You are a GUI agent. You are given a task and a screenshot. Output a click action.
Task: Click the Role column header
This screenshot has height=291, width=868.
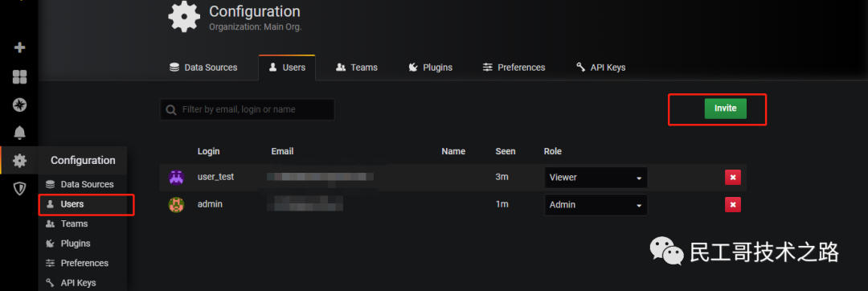[x=553, y=151]
